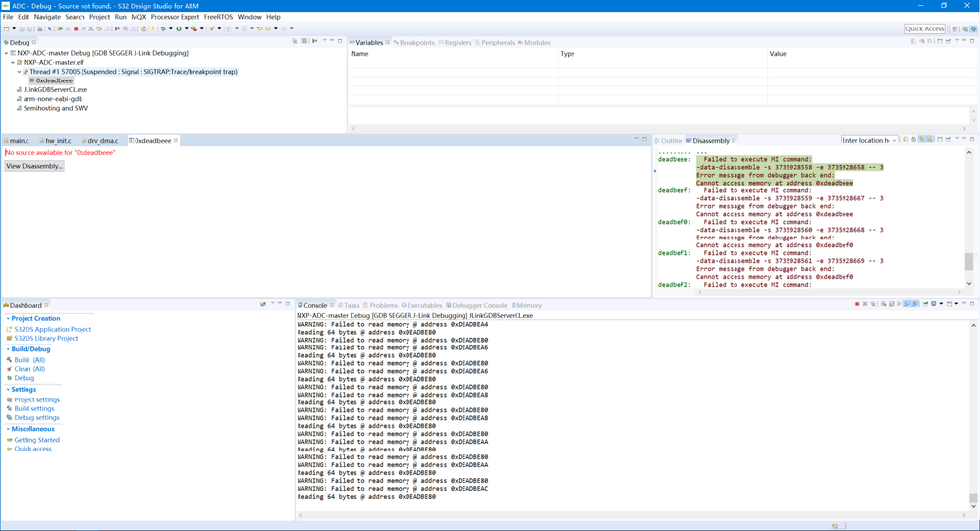This screenshot has width=980, height=531.
Task: Open the drv_dma.c editor tab
Action: 99,141
